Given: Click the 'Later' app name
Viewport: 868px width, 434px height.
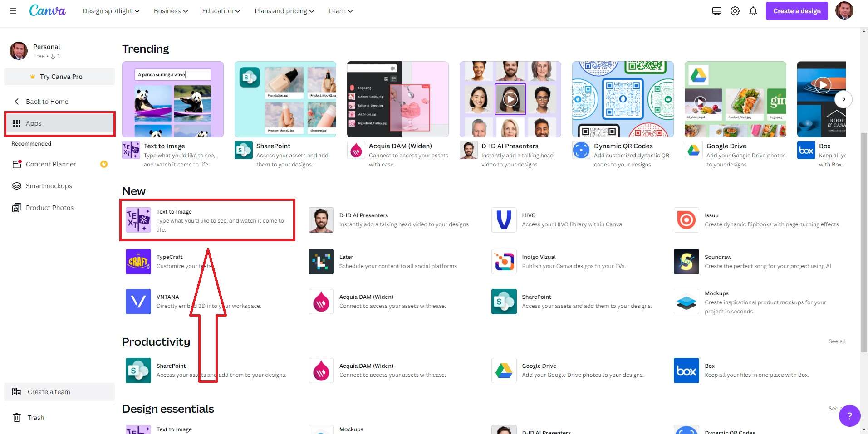Looking at the screenshot, I should (346, 257).
